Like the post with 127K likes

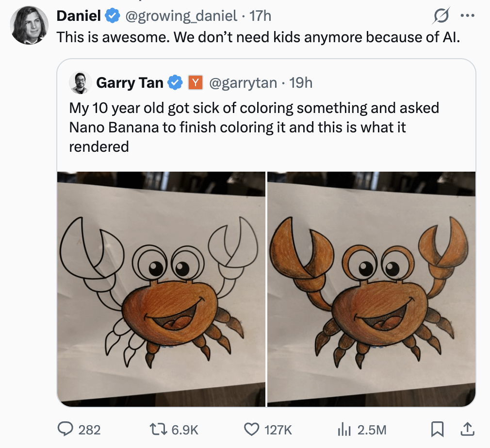pyautogui.click(x=251, y=429)
